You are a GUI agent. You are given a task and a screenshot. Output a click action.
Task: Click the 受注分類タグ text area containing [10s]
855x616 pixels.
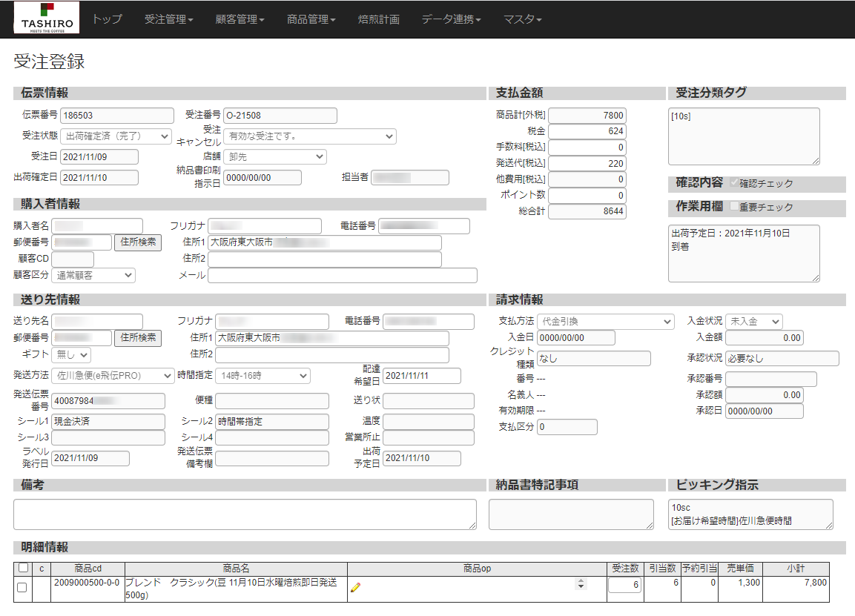point(743,136)
